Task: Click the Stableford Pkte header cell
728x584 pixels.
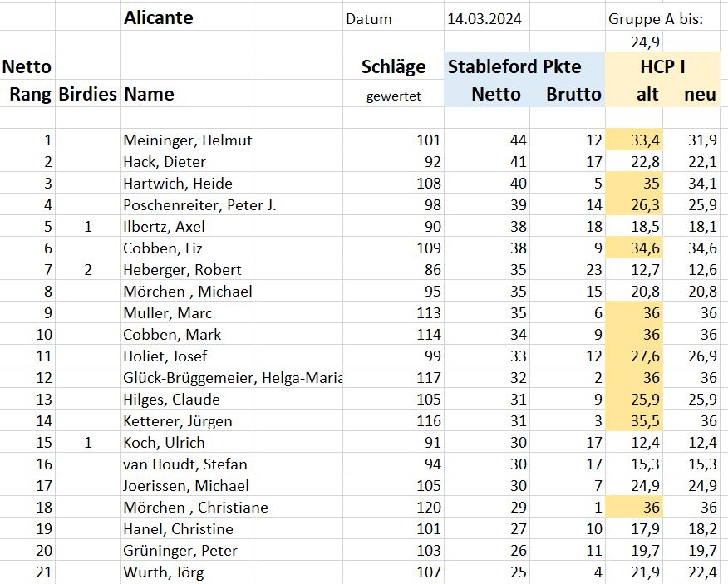Action: pyautogui.click(x=514, y=66)
